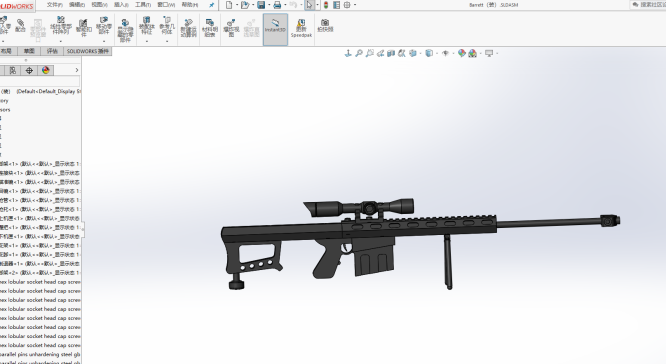
Task: Click the Update Speedpak tool
Action: (x=301, y=28)
